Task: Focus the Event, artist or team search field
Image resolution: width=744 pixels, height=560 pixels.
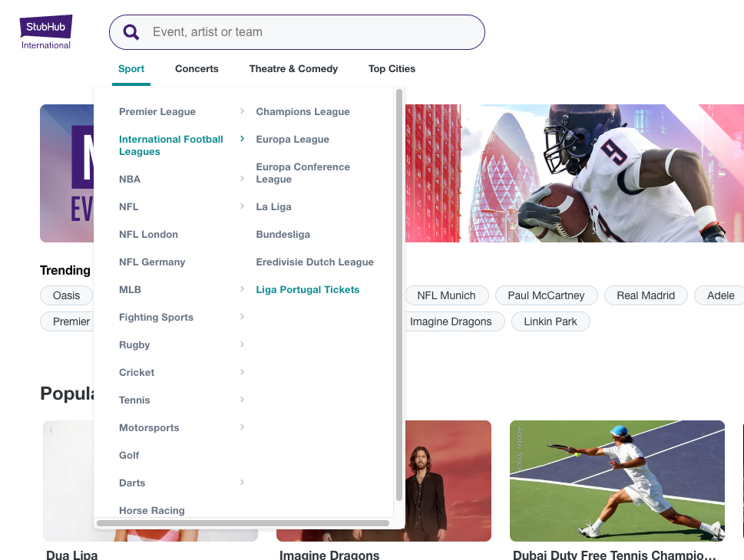Action: 297,32
